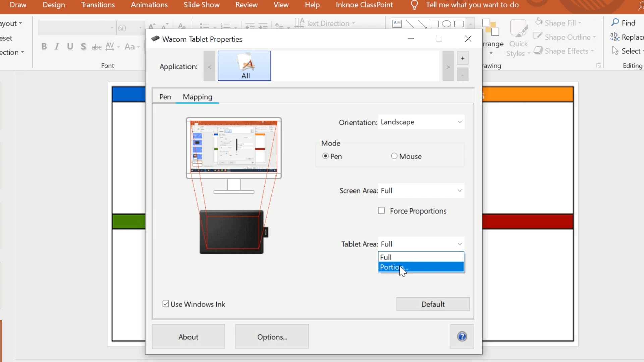The image size is (644, 362).
Task: Open the font name dropdown
Action: point(112,28)
